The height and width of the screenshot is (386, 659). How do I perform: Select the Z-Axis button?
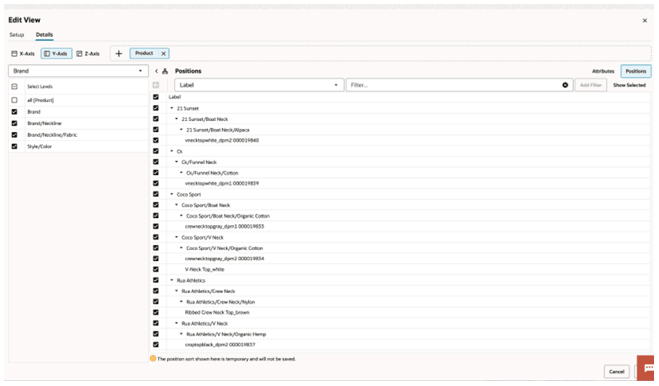click(x=88, y=53)
